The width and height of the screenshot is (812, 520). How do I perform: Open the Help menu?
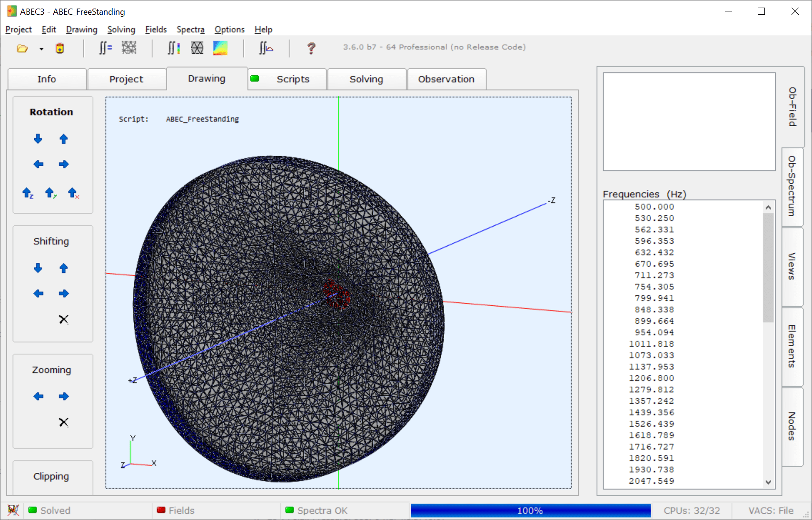(x=263, y=30)
